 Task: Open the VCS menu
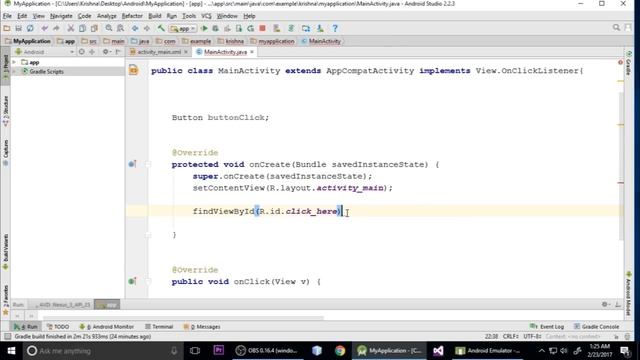[x=206, y=16]
